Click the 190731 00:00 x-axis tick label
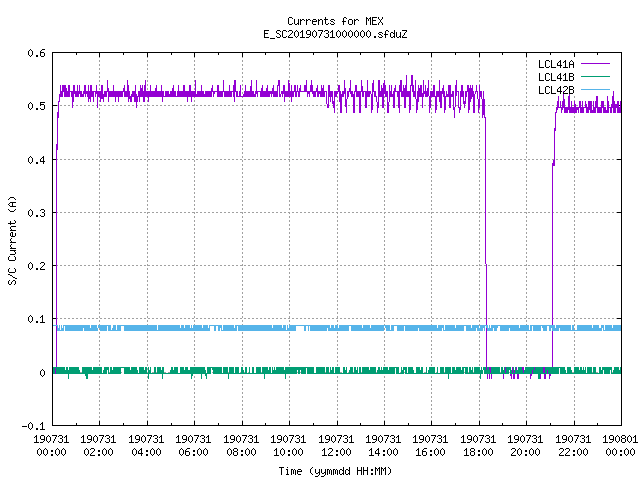This screenshot has width=640, height=480. tap(51, 446)
